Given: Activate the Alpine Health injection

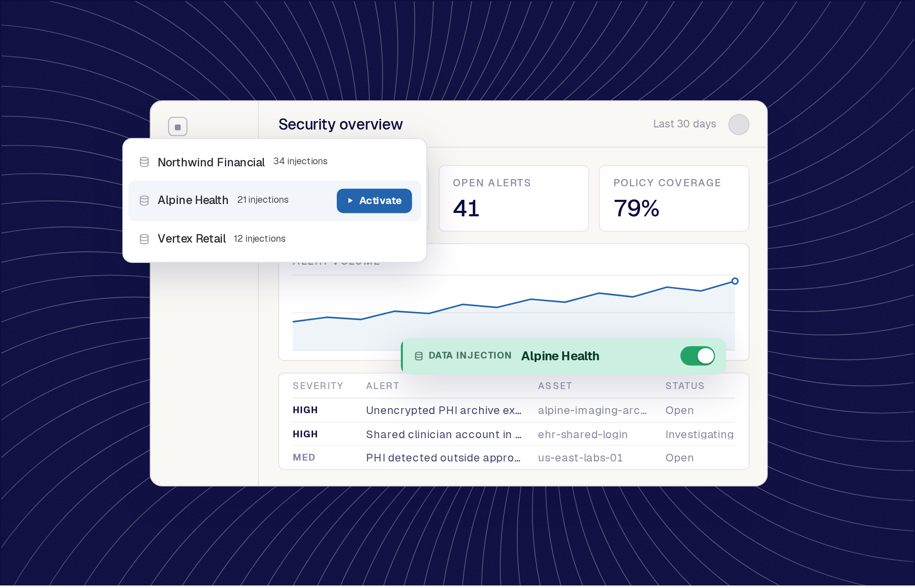Looking at the screenshot, I should coord(374,201).
